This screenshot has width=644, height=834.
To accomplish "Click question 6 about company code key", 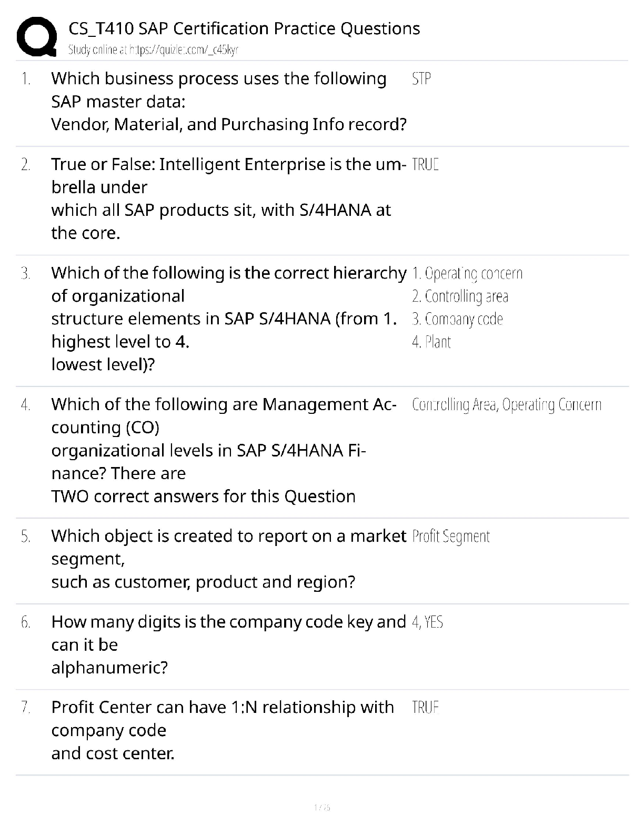I will [x=228, y=644].
